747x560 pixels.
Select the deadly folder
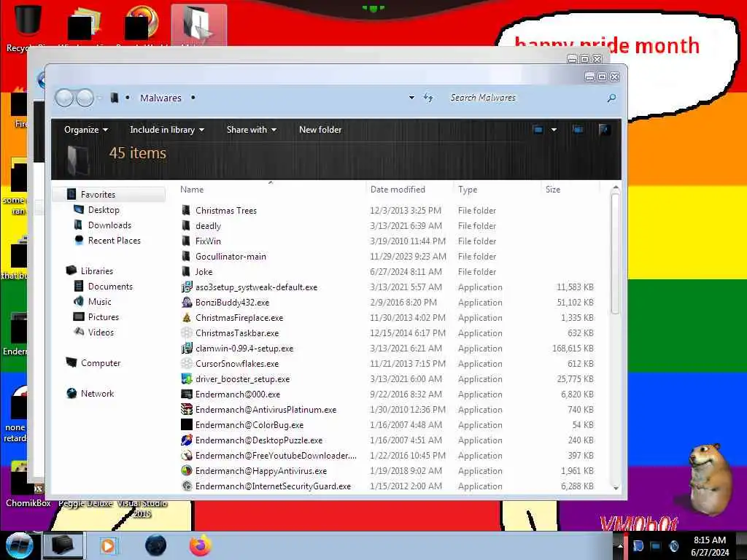208,226
